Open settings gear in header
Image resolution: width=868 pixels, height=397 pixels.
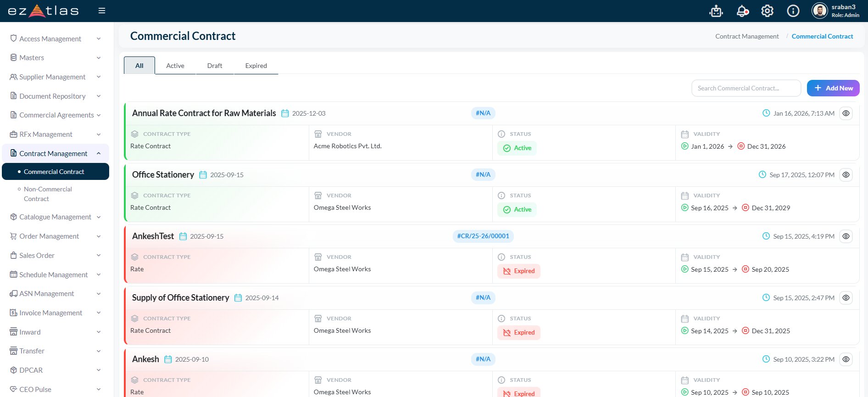767,11
